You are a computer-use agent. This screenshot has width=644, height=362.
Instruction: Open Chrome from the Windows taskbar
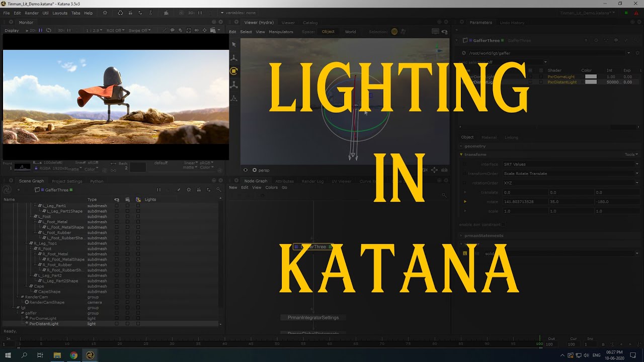pyautogui.click(x=73, y=355)
